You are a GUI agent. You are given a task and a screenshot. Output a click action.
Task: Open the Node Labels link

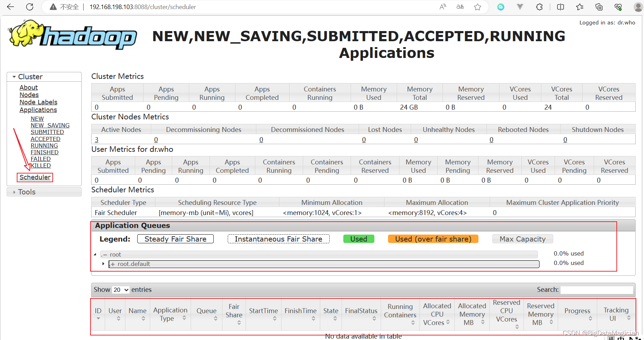coord(38,102)
